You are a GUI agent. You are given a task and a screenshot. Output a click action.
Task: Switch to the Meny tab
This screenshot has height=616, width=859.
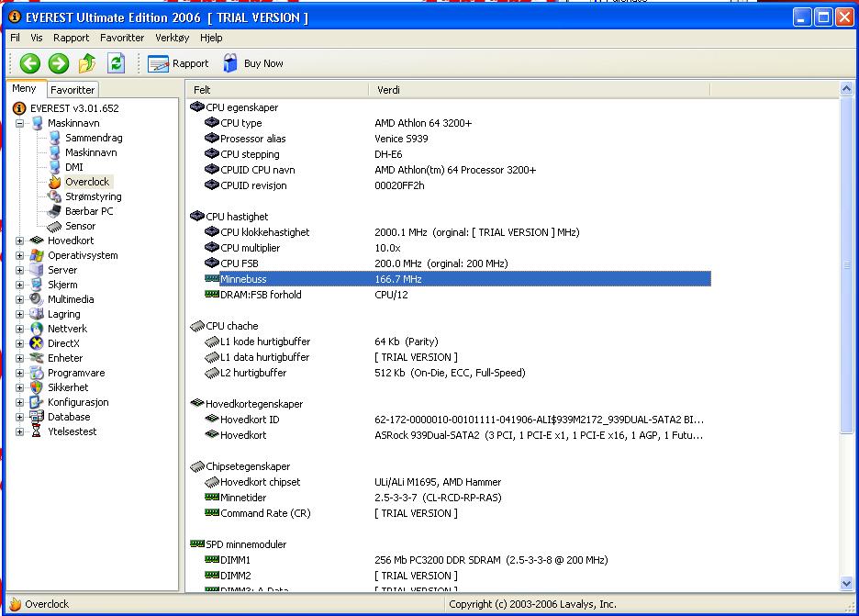pyautogui.click(x=25, y=88)
